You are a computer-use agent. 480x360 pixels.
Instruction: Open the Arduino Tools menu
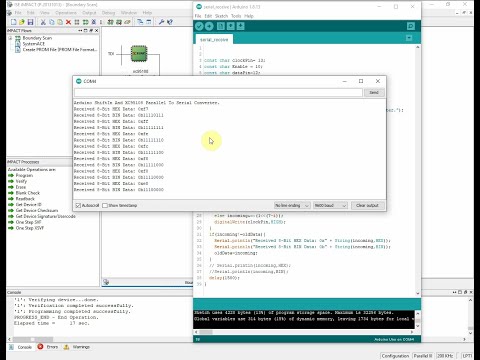(236, 16)
